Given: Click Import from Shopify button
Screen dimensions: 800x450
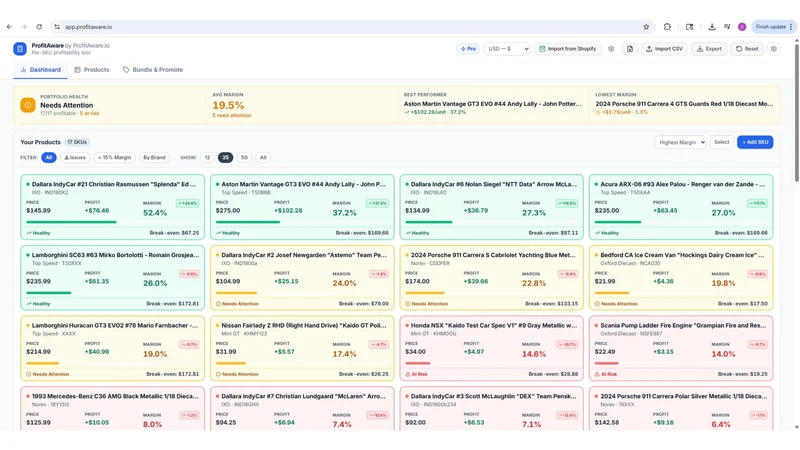Looking at the screenshot, I should click(x=567, y=49).
